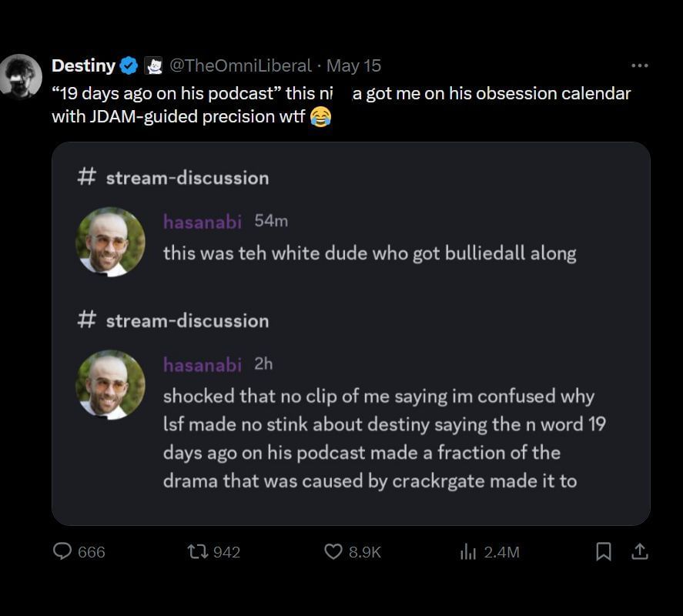Image resolution: width=683 pixels, height=616 pixels.
Task: Click the tweet text mentioning JDAM-guided precision
Action: coord(179,117)
